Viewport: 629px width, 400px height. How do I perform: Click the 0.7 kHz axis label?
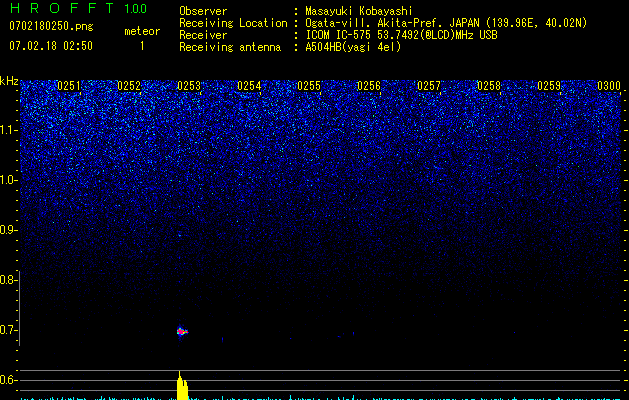[x=8, y=330]
